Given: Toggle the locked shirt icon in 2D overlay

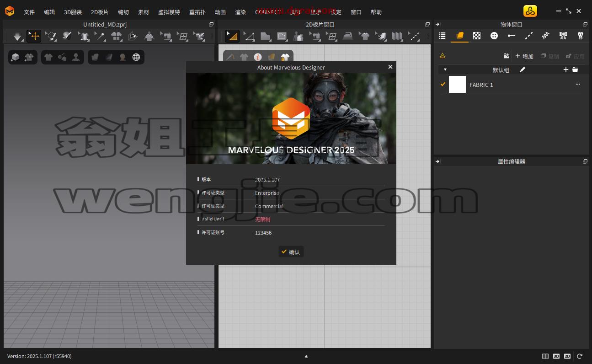Looking at the screenshot, I should (x=285, y=57).
